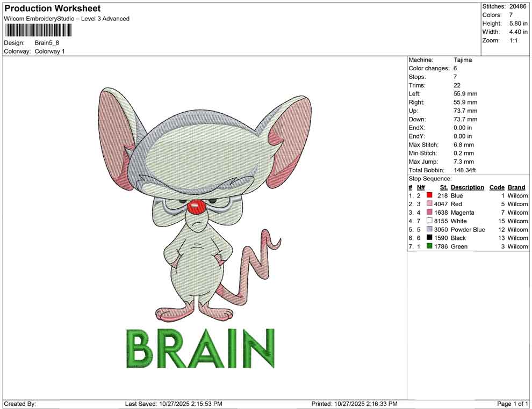This screenshot has width=532, height=409.
Task: Click the Zoom value '1:1'
Action: 514,40
